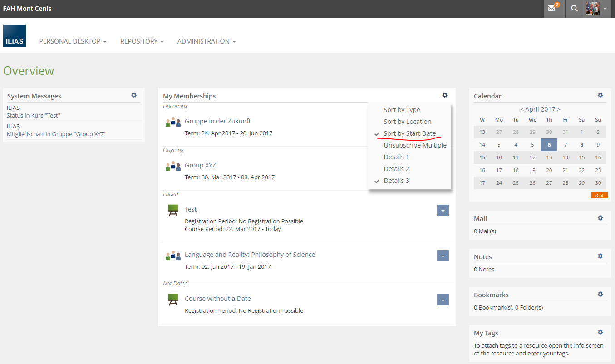
Task: Select Sort by Type option
Action: coord(402,110)
